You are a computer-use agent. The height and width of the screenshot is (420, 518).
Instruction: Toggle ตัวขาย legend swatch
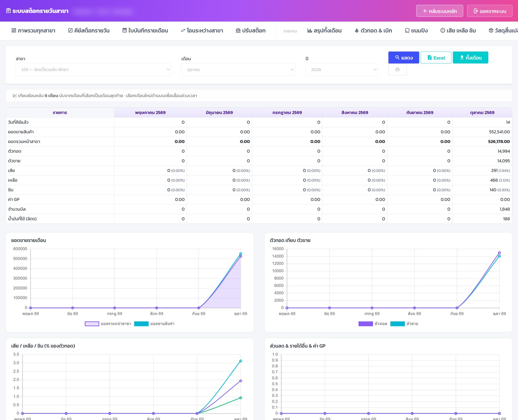coord(397,324)
